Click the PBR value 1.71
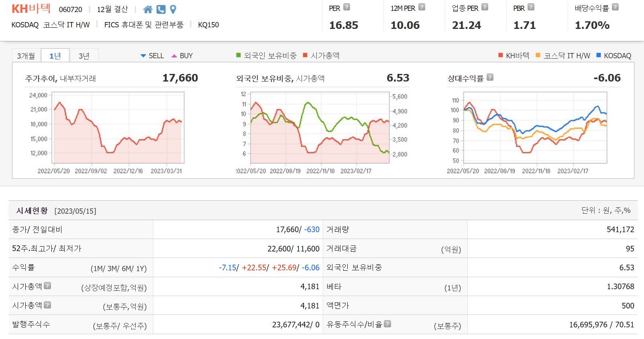The image size is (644, 339). pyautogui.click(x=525, y=25)
